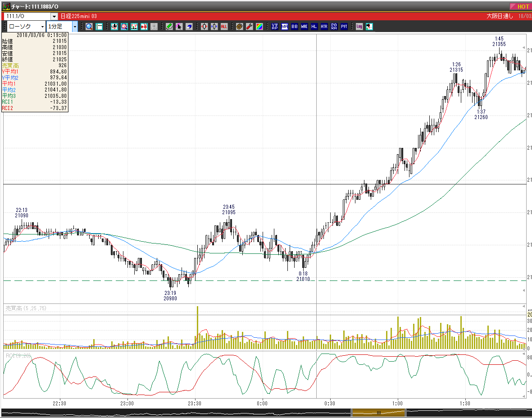
Task: Expand the 1分足 timeframe dropdown
Action: coord(75,27)
